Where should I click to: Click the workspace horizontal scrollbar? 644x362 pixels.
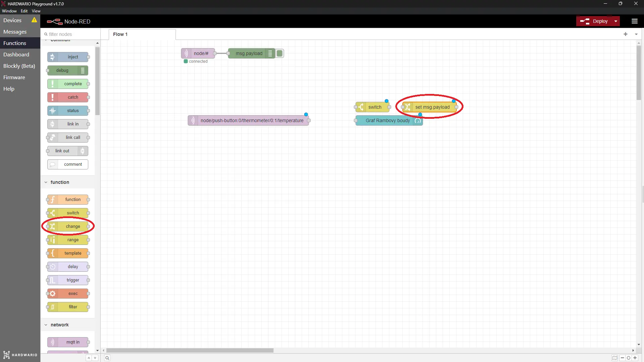(x=190, y=350)
